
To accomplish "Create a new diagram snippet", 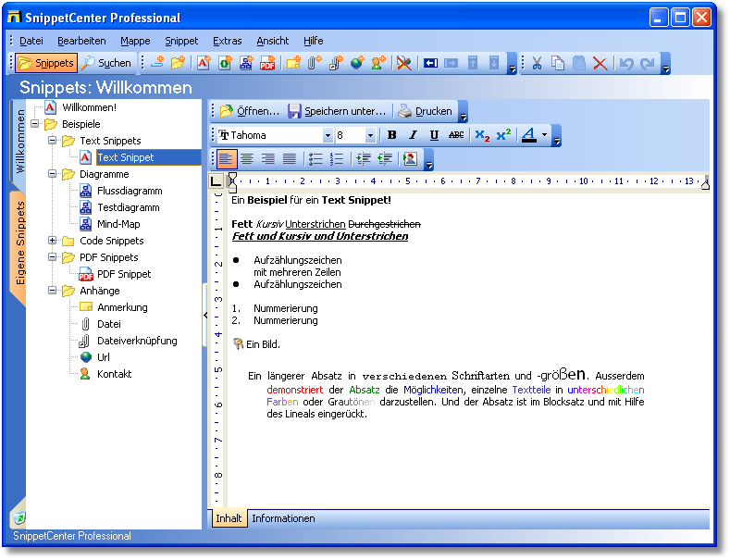I will [x=246, y=63].
